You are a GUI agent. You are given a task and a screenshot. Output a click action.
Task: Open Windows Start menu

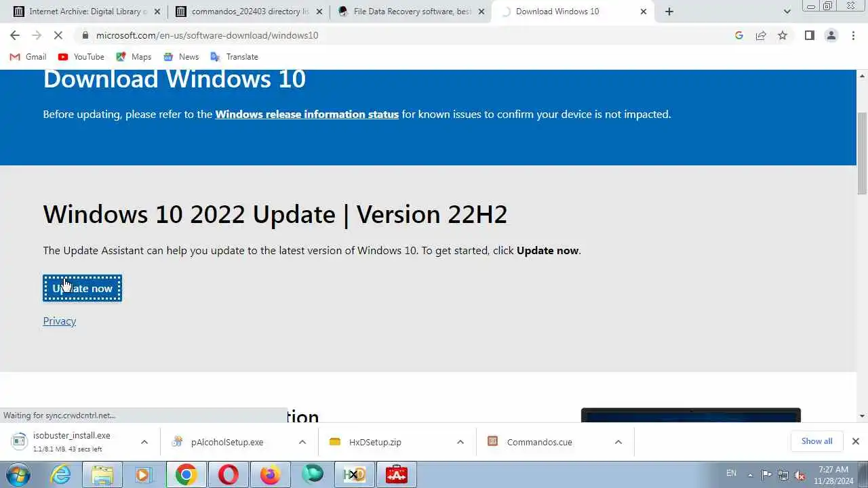[x=18, y=475]
